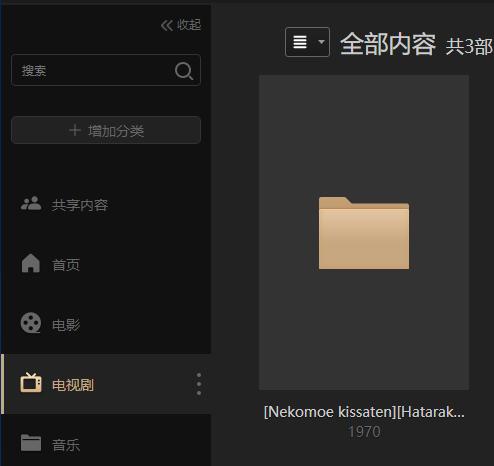494x466 pixels.
Task: Click the list view mode icon
Action: (300, 42)
